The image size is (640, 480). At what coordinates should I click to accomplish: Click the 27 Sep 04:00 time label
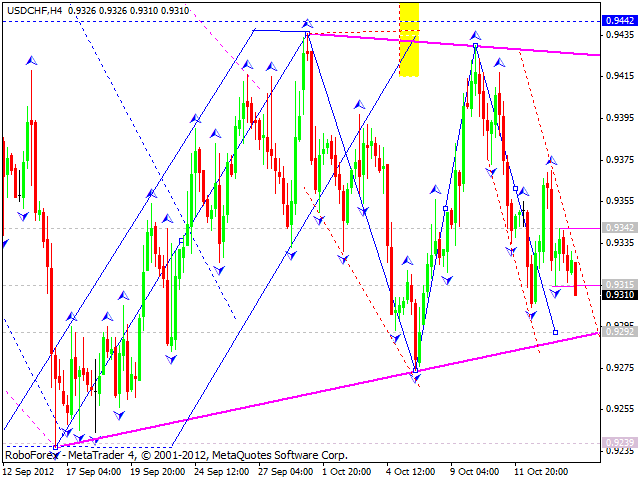point(286,472)
